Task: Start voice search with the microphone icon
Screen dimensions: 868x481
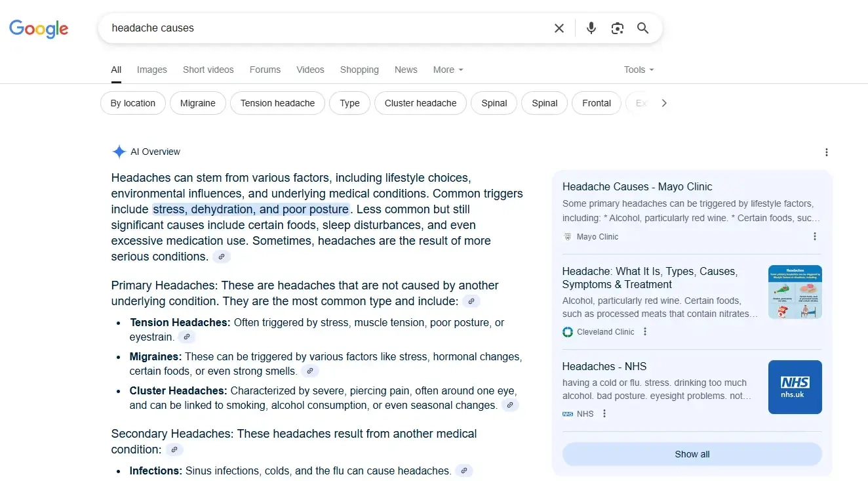Action: pyautogui.click(x=591, y=28)
